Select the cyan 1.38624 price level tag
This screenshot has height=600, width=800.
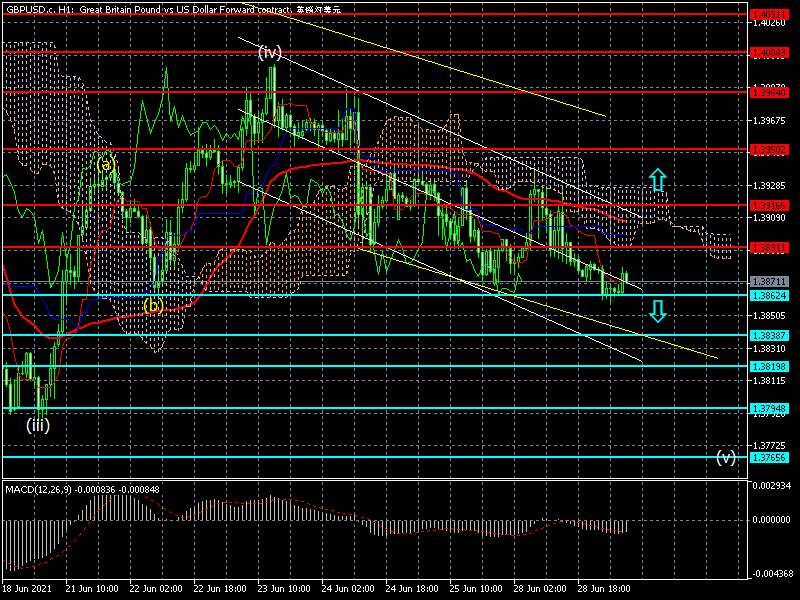(769, 296)
